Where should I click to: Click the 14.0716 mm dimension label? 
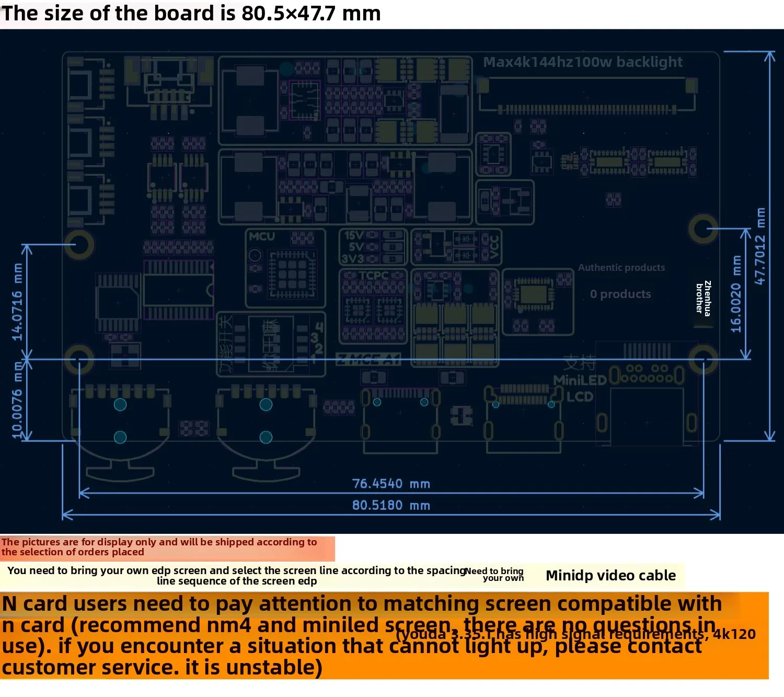pyautogui.click(x=18, y=301)
